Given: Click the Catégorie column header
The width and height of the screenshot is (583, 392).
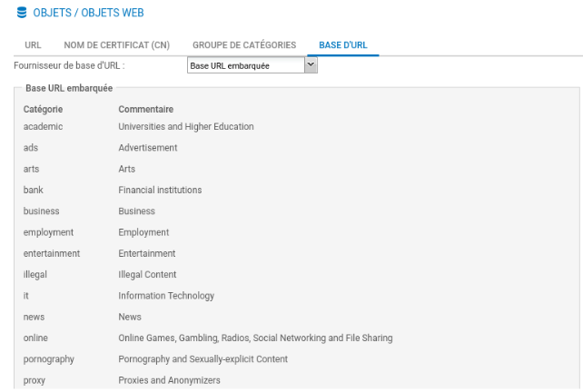Looking at the screenshot, I should [x=43, y=110].
